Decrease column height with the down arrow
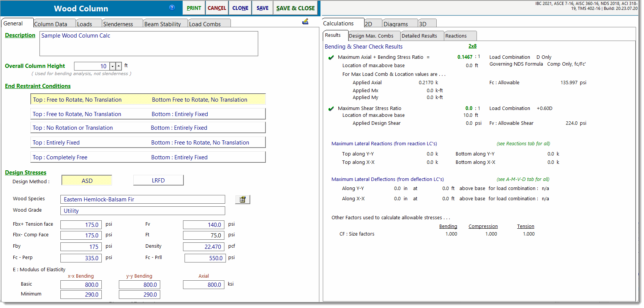Screen dimensions: 644x308 click(x=112, y=66)
